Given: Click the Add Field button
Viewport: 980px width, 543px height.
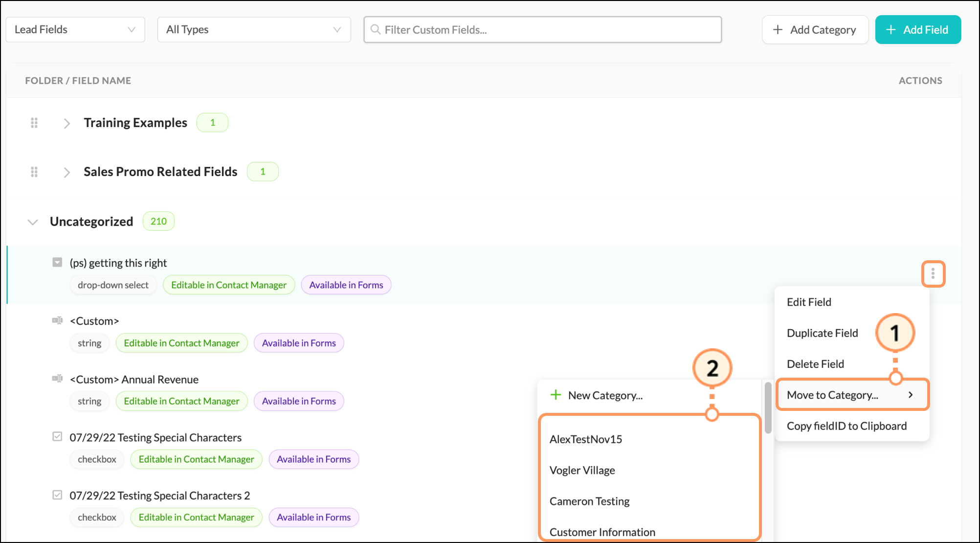Looking at the screenshot, I should click(918, 30).
